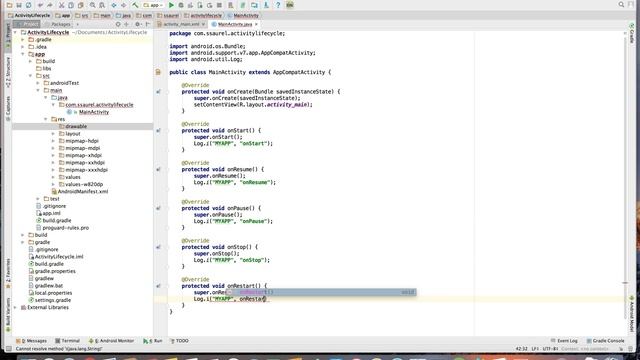Open the SDK Manager download icon
Screen dimensions: 640x360
tap(266, 5)
